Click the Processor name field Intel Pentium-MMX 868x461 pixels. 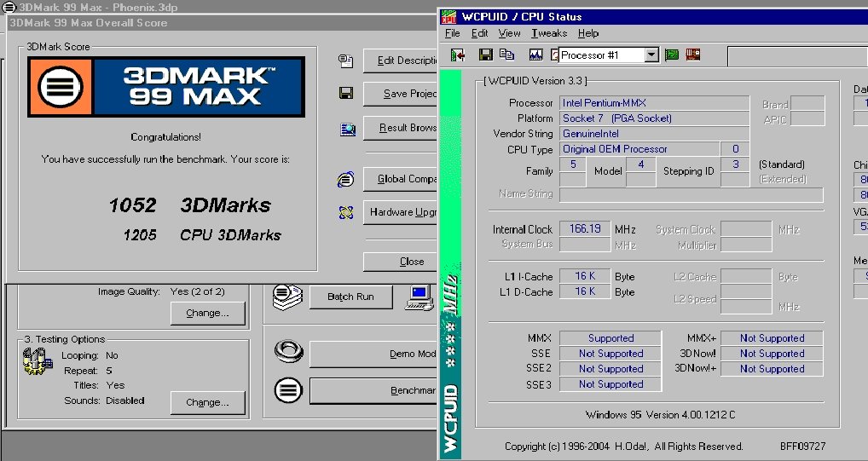655,103
